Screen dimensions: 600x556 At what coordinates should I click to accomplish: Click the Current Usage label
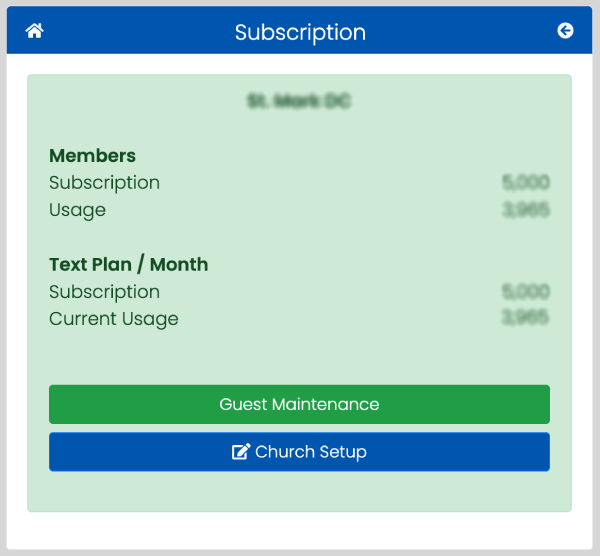click(114, 319)
